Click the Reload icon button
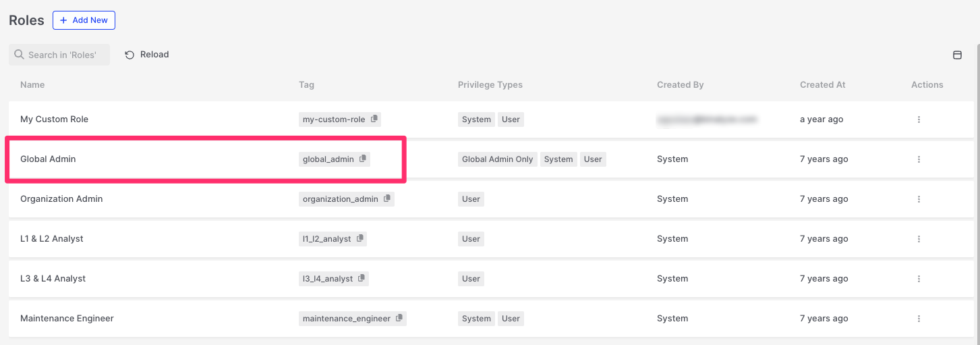Image resolution: width=980 pixels, height=345 pixels. pos(130,55)
